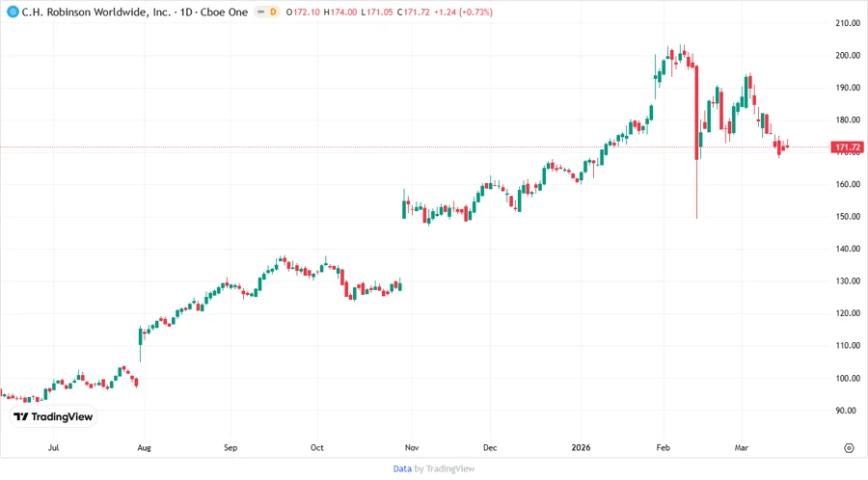Click the Cboe One exchange text
868x480 pixels.
pyautogui.click(x=224, y=13)
